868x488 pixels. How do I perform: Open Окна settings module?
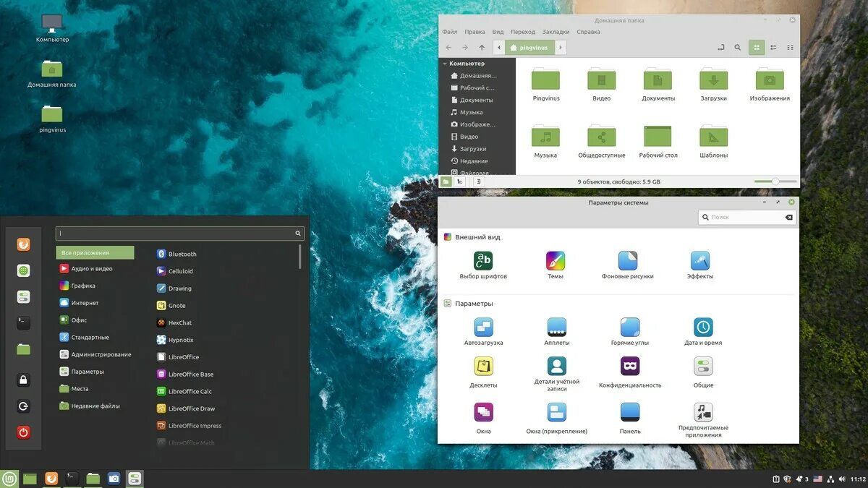pos(483,419)
